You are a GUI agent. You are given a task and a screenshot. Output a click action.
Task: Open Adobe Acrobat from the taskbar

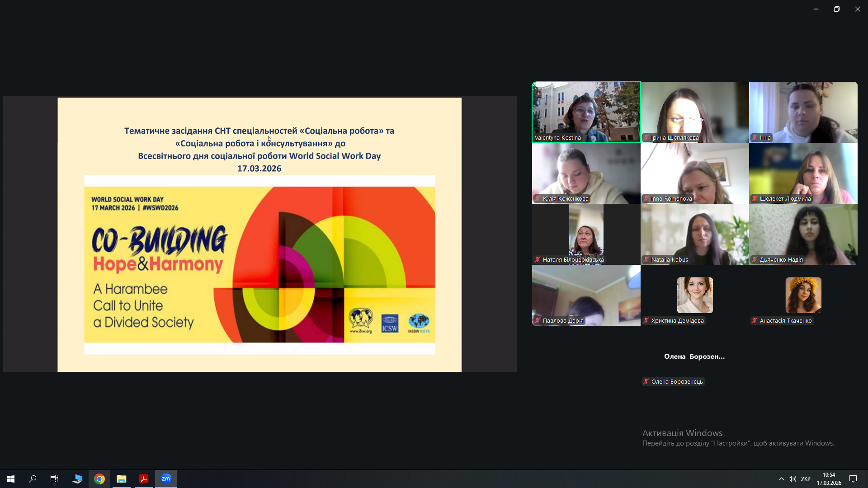click(x=144, y=479)
